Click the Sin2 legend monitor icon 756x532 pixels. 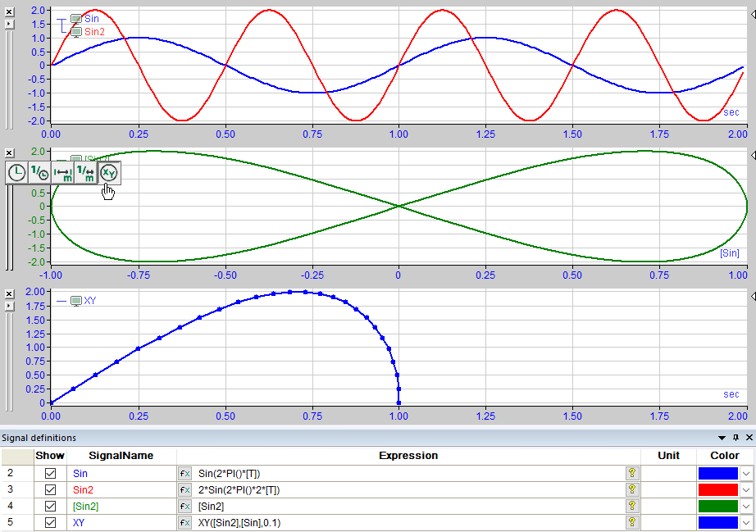[76, 32]
